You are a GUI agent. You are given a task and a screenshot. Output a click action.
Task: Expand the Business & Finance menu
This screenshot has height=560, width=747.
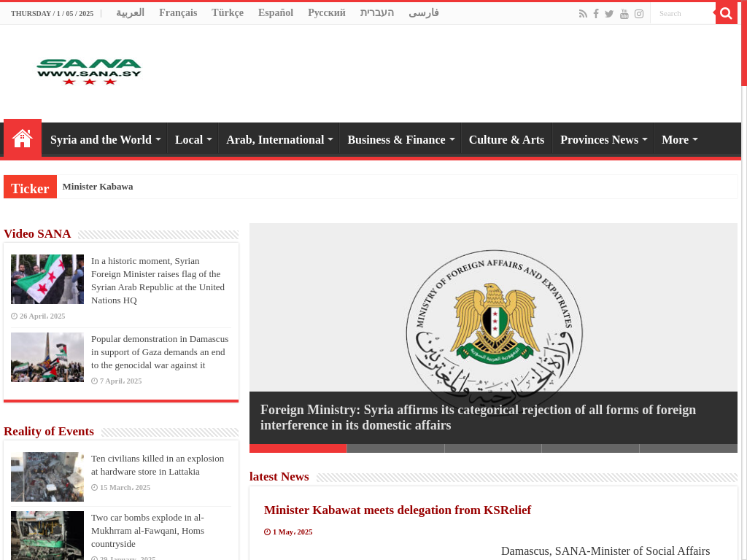[x=400, y=139]
